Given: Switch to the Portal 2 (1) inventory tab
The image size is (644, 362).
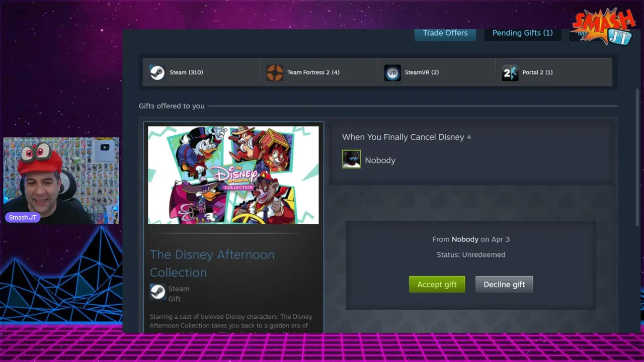Looking at the screenshot, I should [553, 72].
